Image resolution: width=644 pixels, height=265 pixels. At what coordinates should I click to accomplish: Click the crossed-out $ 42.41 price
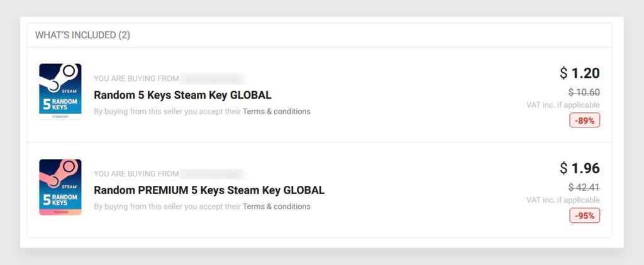[x=584, y=188]
